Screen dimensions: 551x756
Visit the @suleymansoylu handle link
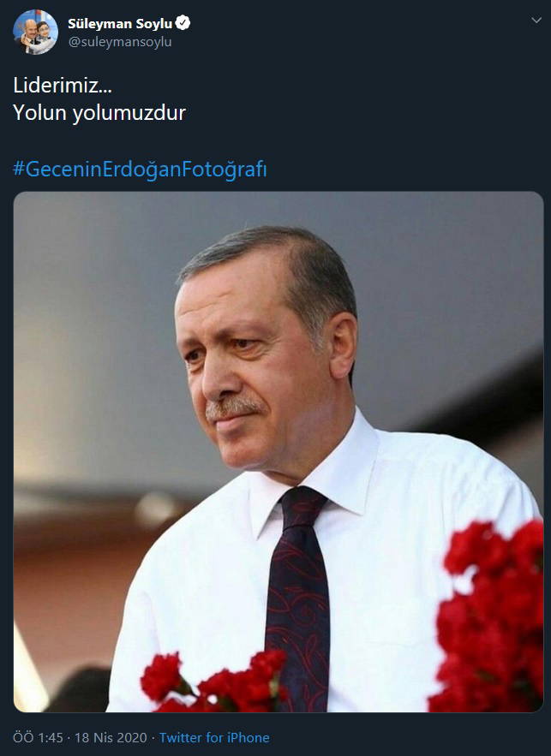(120, 42)
